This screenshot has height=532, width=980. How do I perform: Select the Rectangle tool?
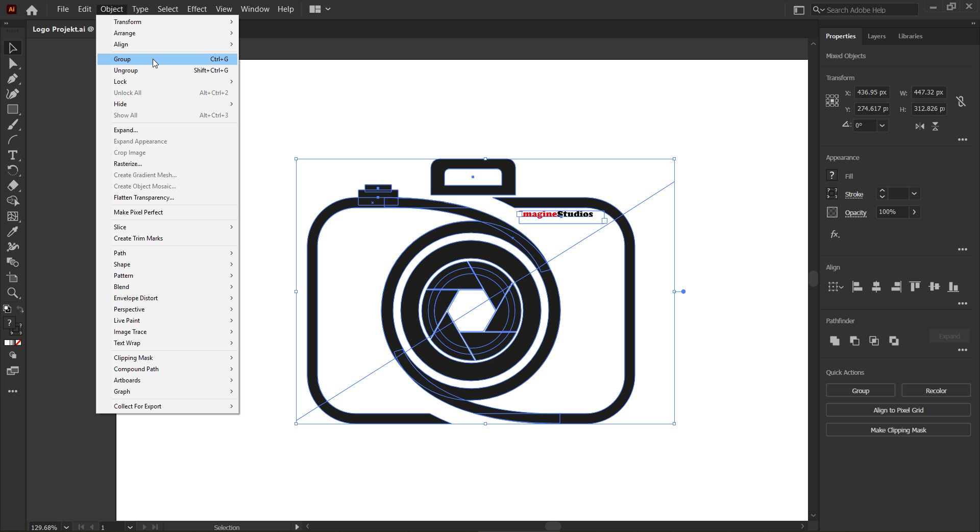[13, 109]
